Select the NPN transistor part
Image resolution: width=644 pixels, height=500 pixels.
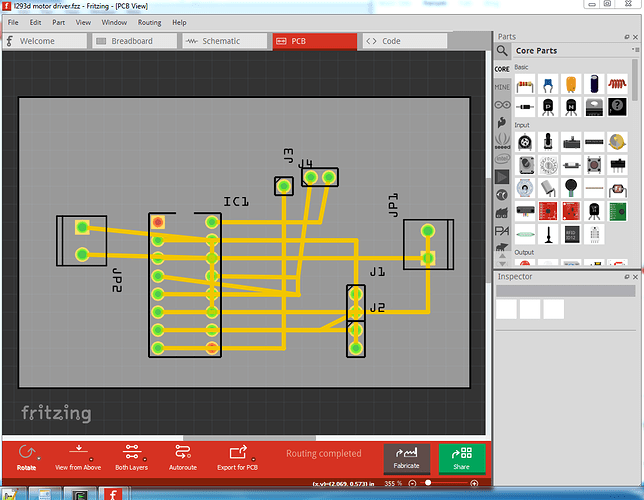571,107
